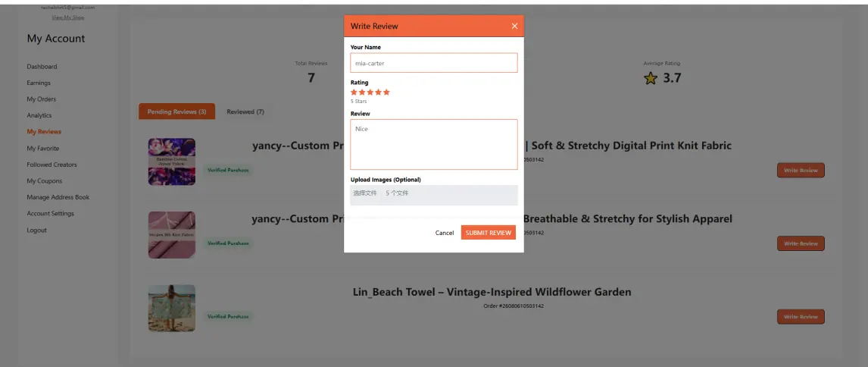The height and width of the screenshot is (367, 868).
Task: Open Followed Creators in the sidebar
Action: tap(52, 165)
